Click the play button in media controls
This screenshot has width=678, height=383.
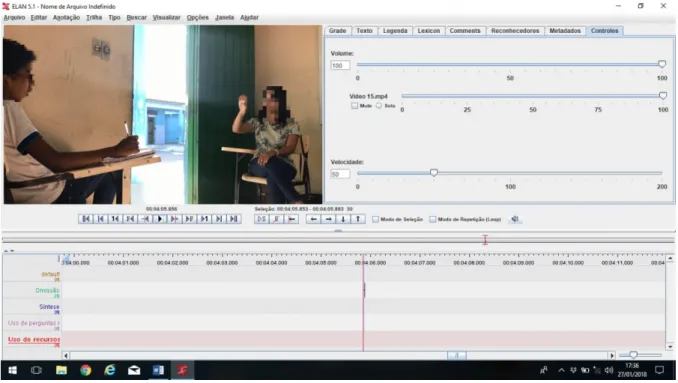(x=160, y=219)
